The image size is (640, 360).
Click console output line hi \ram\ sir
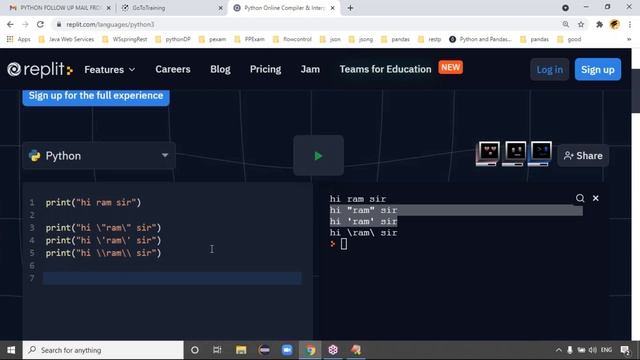coord(363,233)
